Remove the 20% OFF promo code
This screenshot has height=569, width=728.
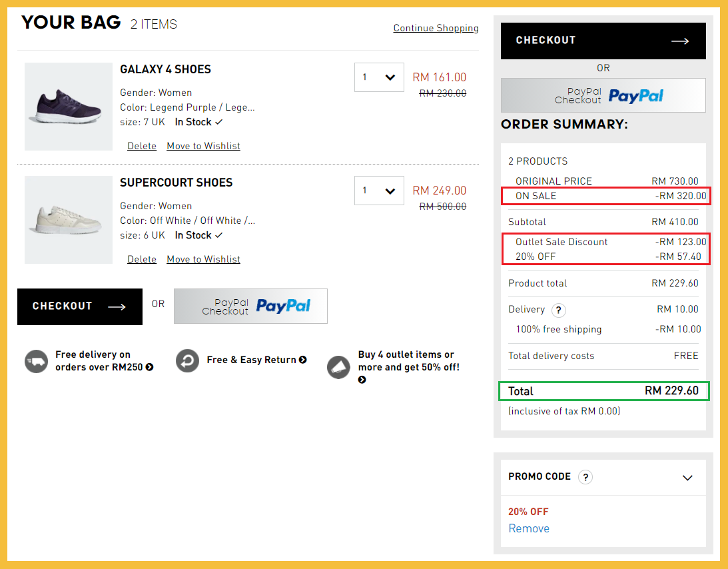(529, 528)
